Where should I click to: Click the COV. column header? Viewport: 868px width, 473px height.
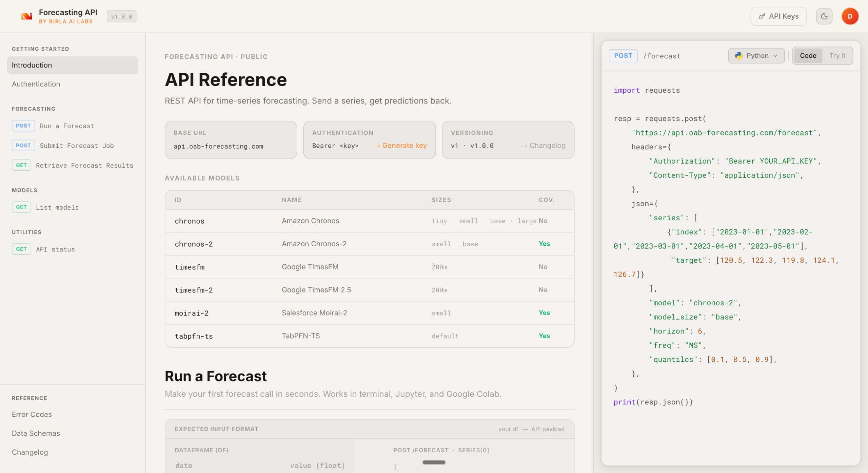click(x=547, y=200)
